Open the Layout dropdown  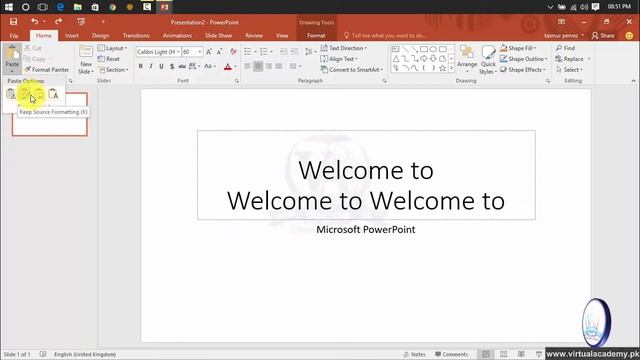tap(113, 48)
